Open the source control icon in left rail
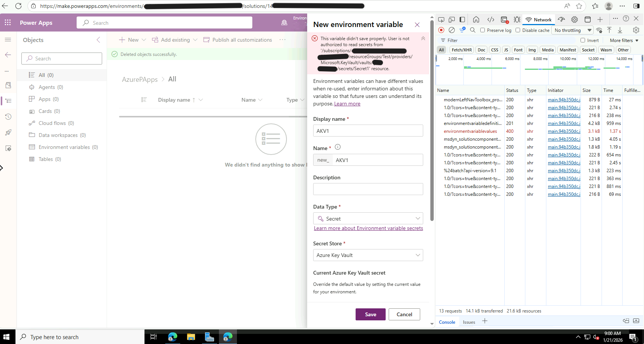 click(8, 148)
